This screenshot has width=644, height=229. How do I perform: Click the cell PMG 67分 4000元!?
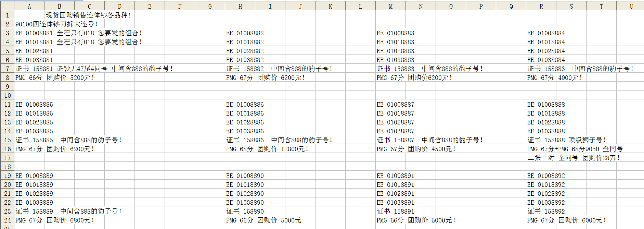[541, 77]
